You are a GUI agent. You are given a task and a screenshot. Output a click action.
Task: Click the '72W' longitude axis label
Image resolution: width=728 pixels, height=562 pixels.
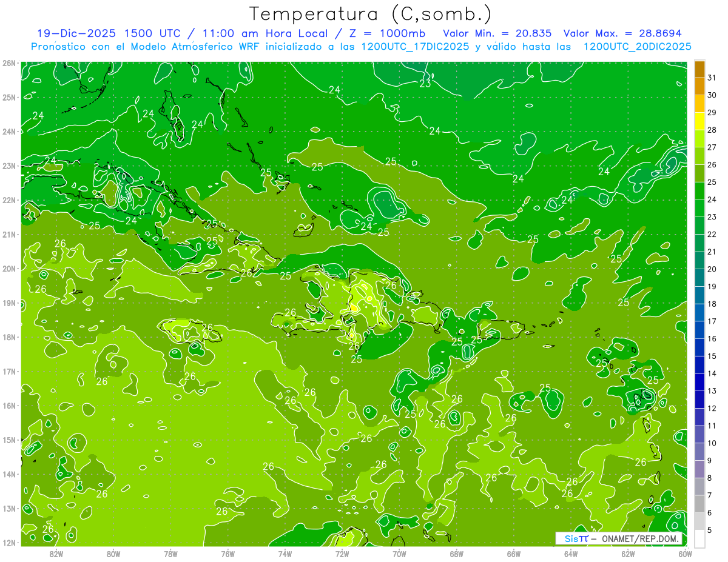pyautogui.click(x=342, y=554)
